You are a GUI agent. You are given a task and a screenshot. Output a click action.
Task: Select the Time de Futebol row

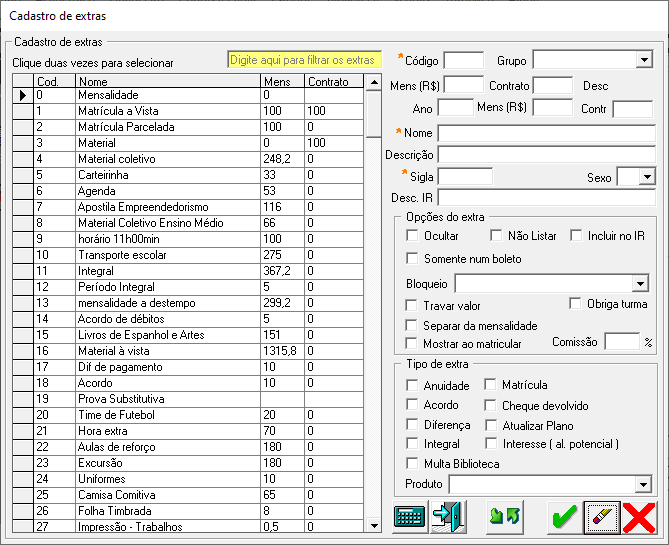pyautogui.click(x=188, y=415)
